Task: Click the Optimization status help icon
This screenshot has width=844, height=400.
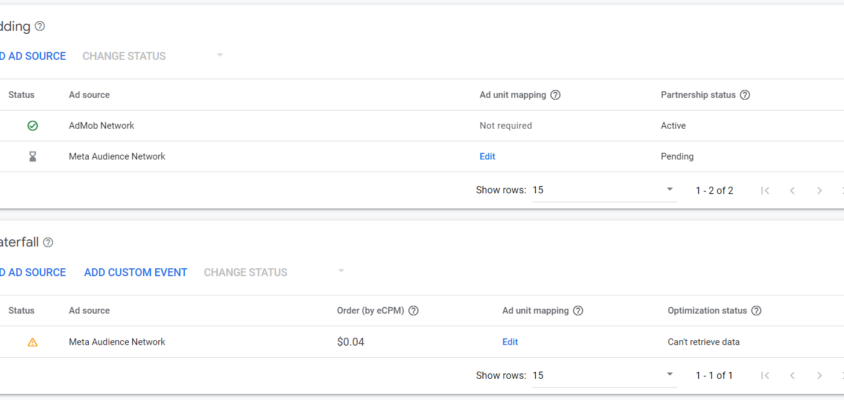Action: click(756, 311)
